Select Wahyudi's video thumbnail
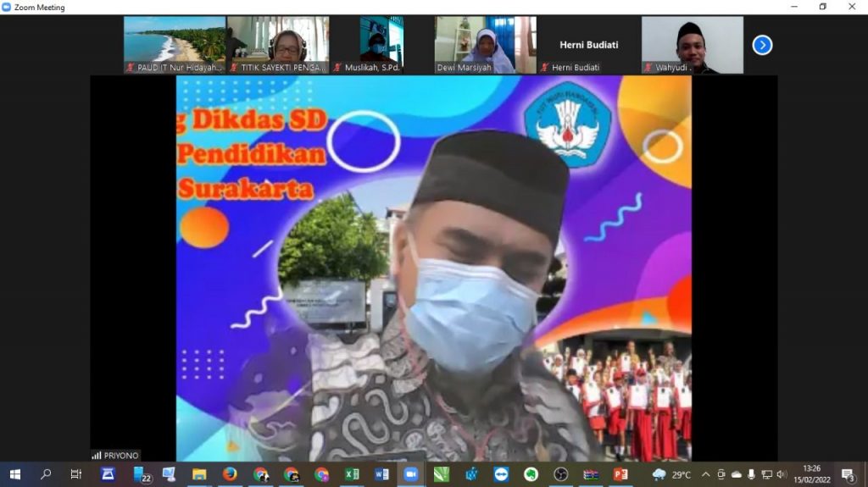The image size is (868, 487). [692, 44]
